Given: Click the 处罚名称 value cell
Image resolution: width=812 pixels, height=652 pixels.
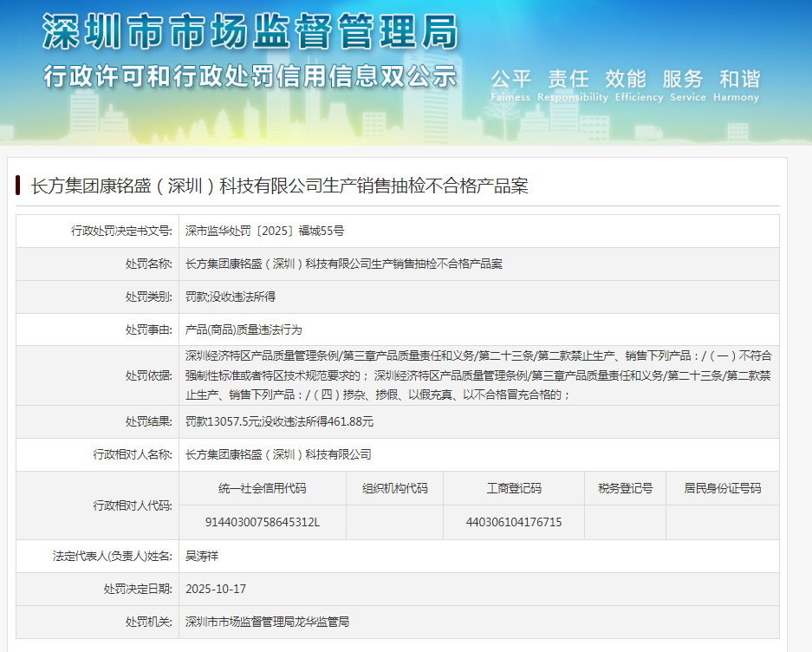Looking at the screenshot, I should click(x=344, y=264).
